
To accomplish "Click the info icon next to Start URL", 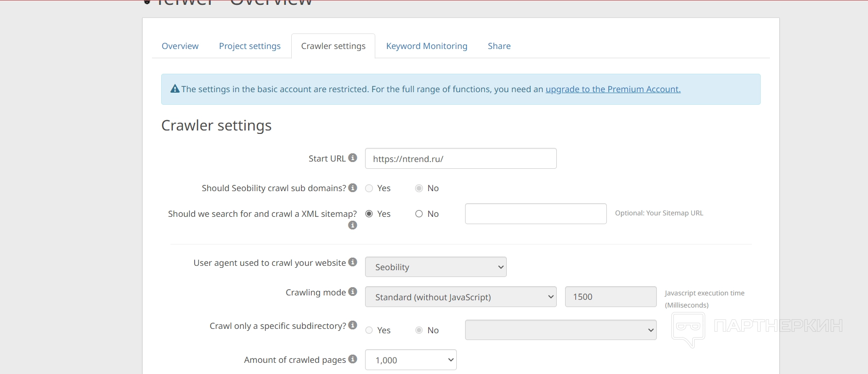I will pos(353,158).
